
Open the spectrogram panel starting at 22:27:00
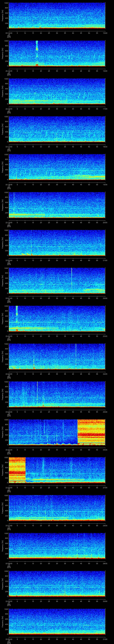coord(57,508)
